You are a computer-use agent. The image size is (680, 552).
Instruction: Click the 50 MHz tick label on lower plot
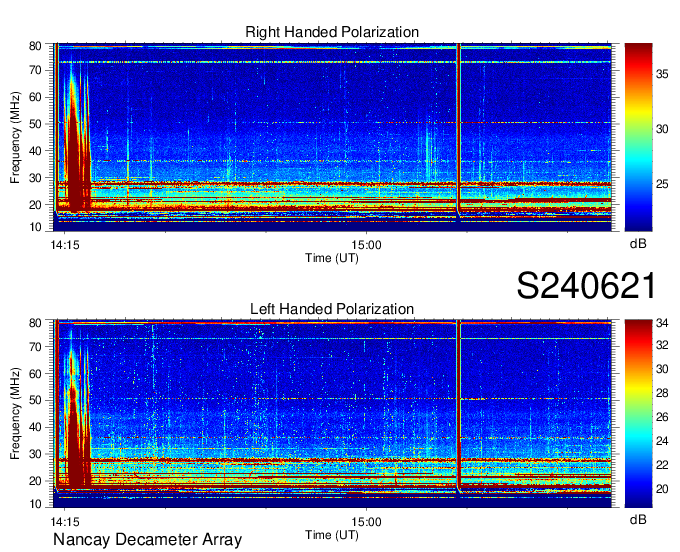[x=35, y=400]
